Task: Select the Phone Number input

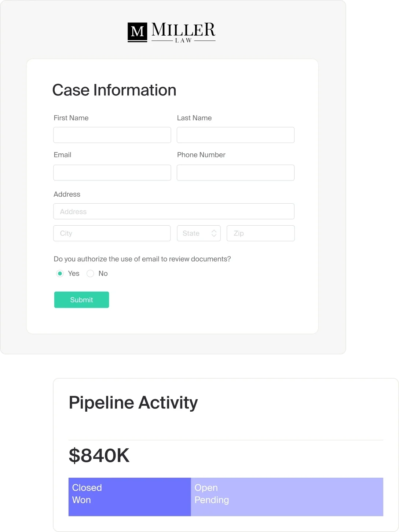Action: (x=235, y=172)
